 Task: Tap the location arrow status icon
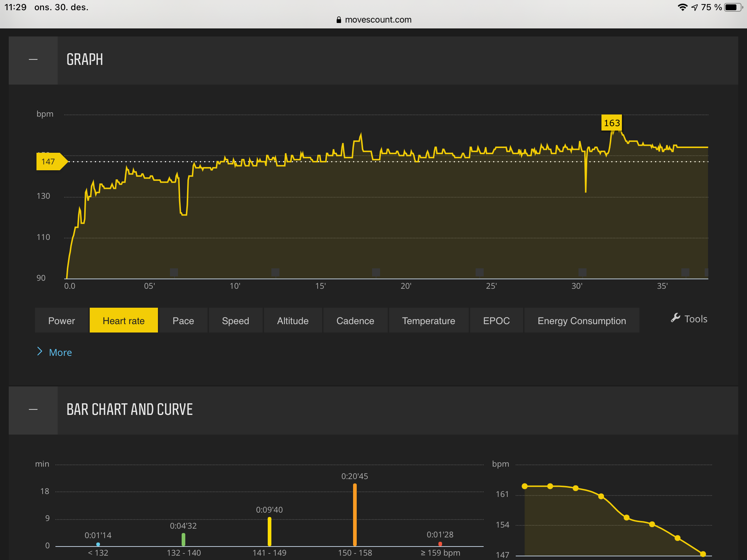click(x=694, y=7)
